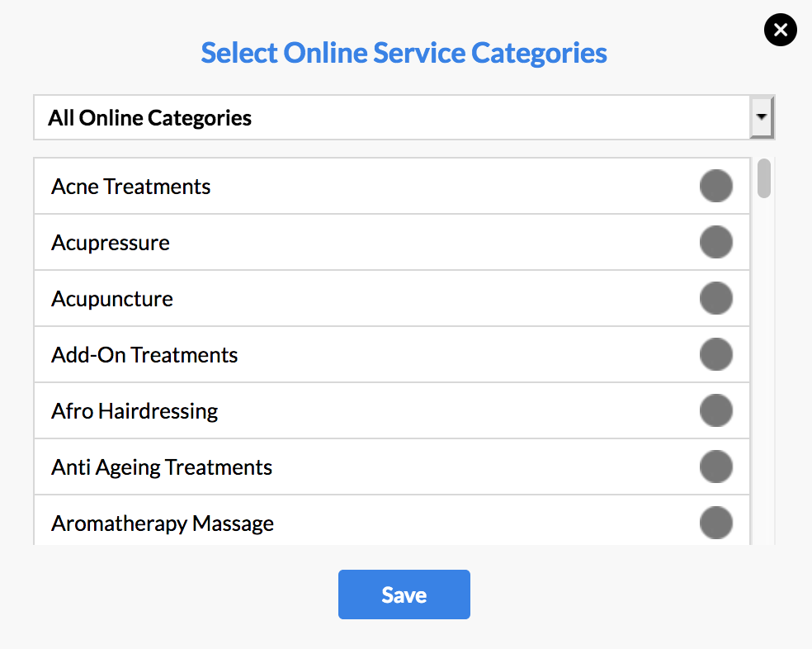Click the Acne Treatments list row label
Viewport: 812px width, 649px height.
click(x=130, y=187)
